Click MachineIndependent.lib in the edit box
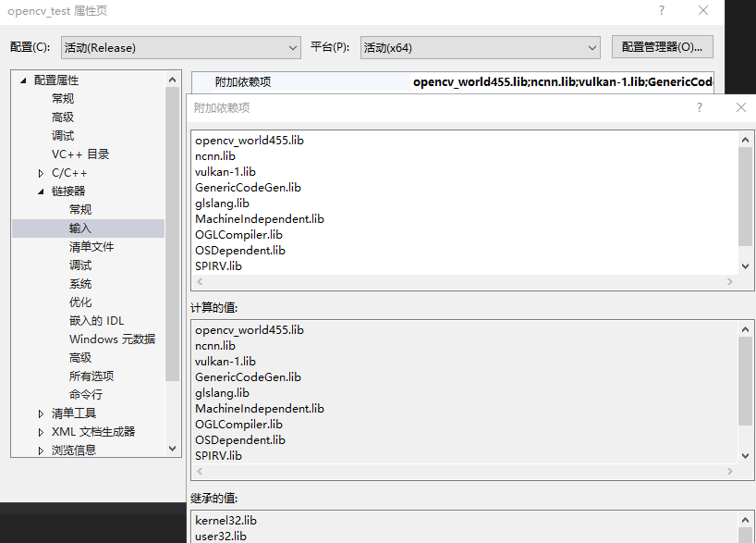The height and width of the screenshot is (543, 756). 260,219
